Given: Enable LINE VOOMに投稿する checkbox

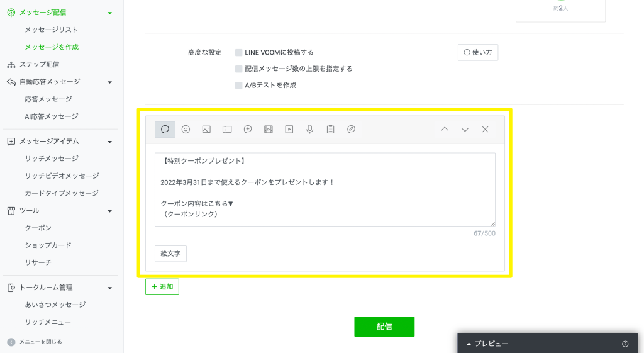Looking at the screenshot, I should [x=238, y=53].
